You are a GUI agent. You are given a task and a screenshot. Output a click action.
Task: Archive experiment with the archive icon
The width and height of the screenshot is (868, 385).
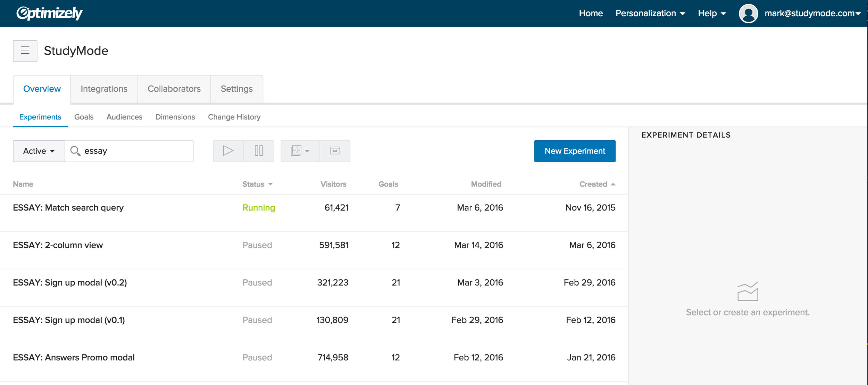(x=335, y=151)
